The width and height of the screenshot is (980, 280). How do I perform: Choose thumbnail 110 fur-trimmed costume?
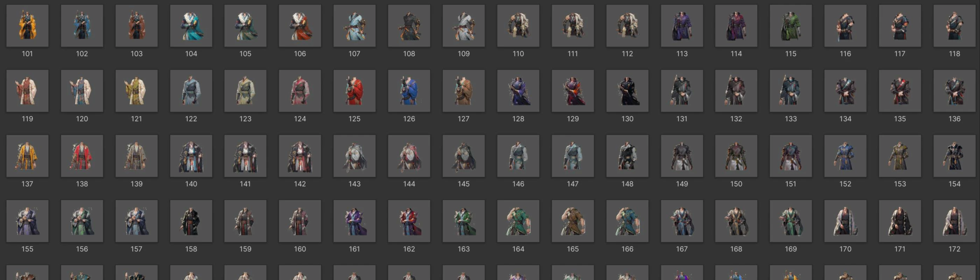[518, 26]
